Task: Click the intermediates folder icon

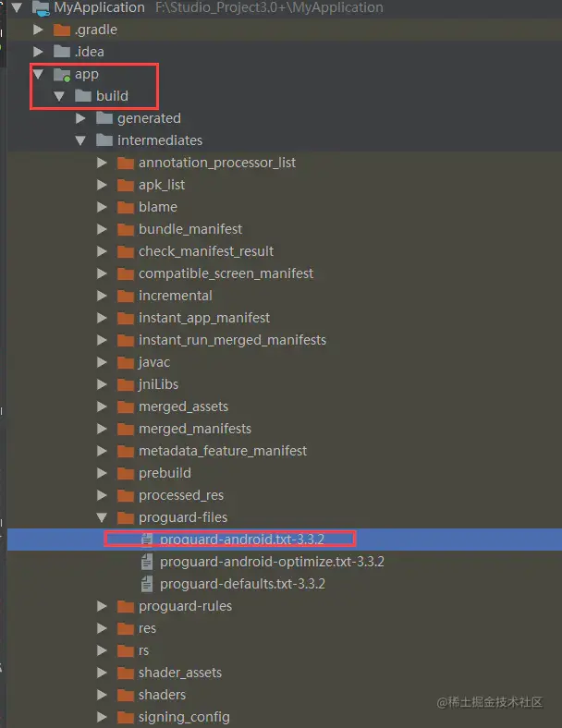Action: pyautogui.click(x=104, y=140)
